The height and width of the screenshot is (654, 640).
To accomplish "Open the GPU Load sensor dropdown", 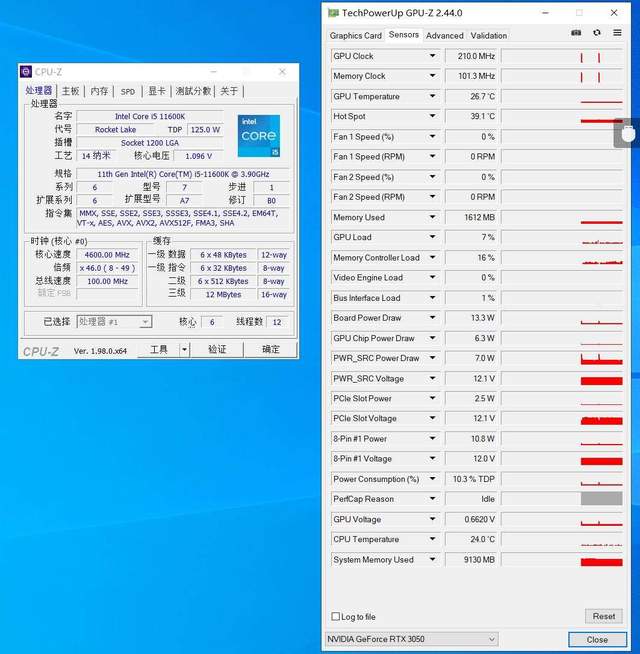I will click(x=433, y=237).
